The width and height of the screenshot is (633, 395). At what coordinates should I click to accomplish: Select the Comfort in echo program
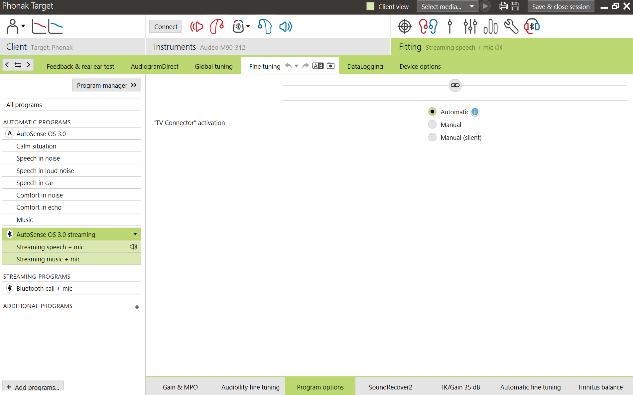(71, 207)
